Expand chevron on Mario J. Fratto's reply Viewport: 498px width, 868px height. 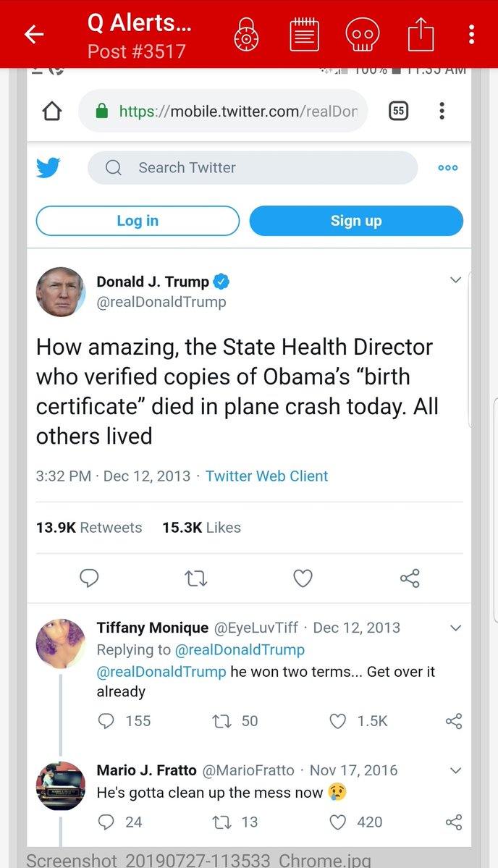coord(455,771)
